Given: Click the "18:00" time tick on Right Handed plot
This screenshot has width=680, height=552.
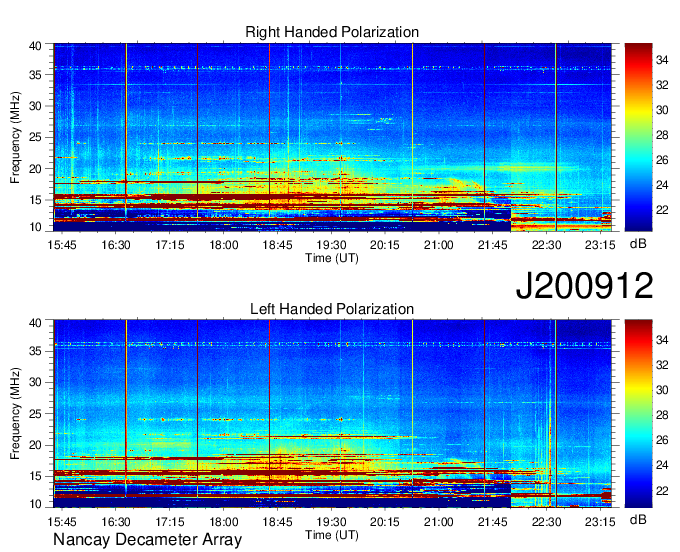Looking at the screenshot, I should (224, 245).
